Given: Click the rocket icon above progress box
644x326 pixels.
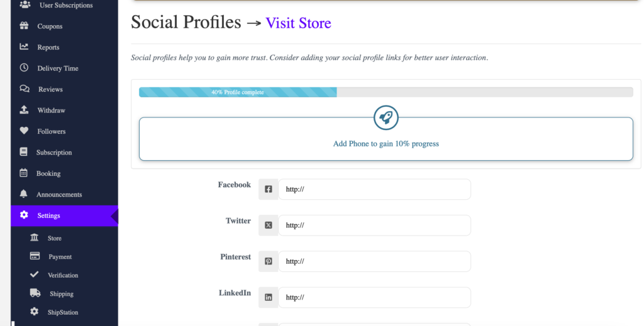Looking at the screenshot, I should point(386,117).
